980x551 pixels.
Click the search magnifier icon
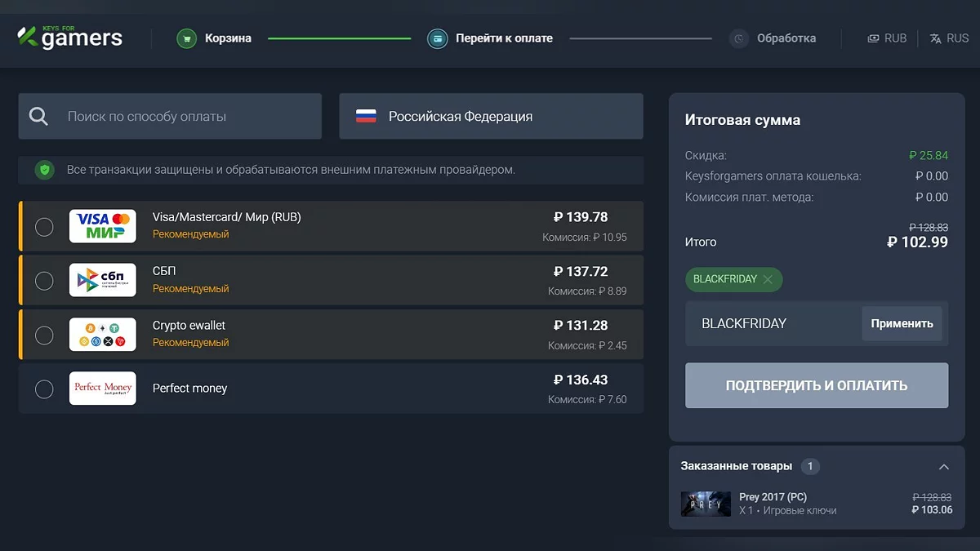[x=38, y=117]
